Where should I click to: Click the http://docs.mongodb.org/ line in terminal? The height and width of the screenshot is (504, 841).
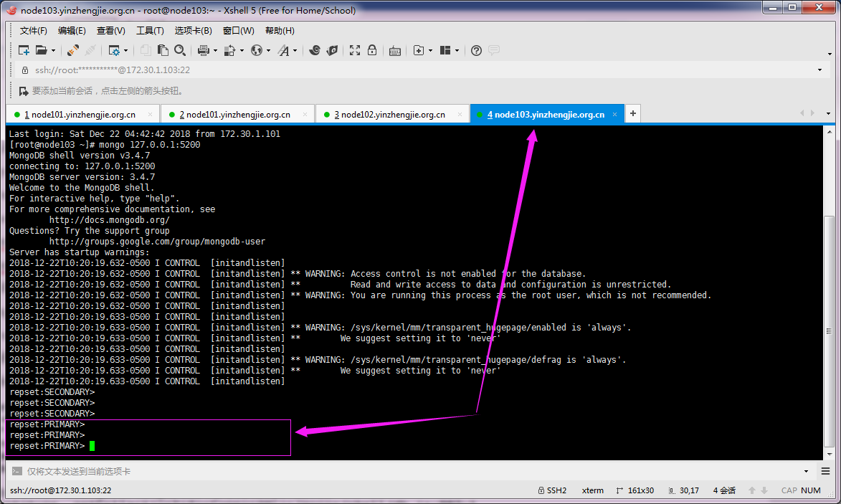tap(110, 220)
